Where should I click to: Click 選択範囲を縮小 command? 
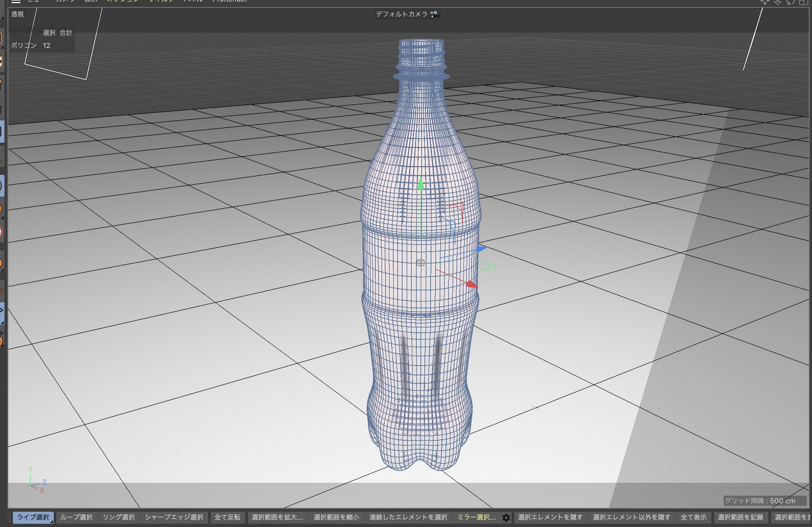pos(336,517)
